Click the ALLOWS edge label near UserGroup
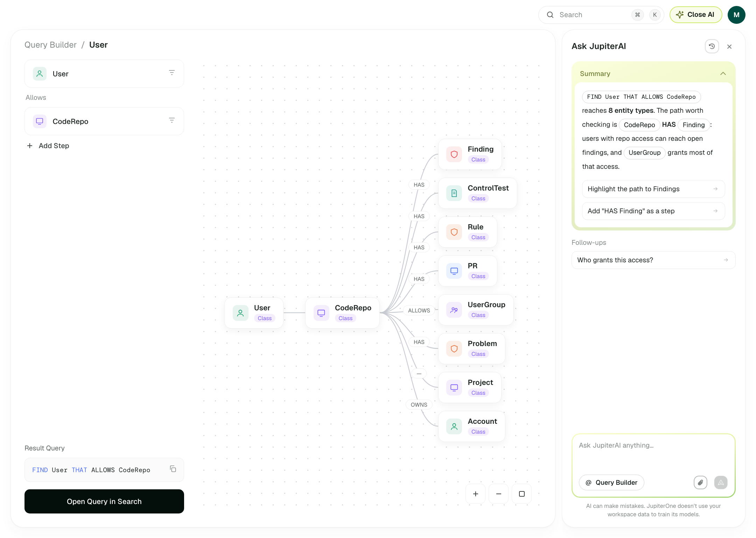Viewport: 756px width, 538px height. click(419, 311)
